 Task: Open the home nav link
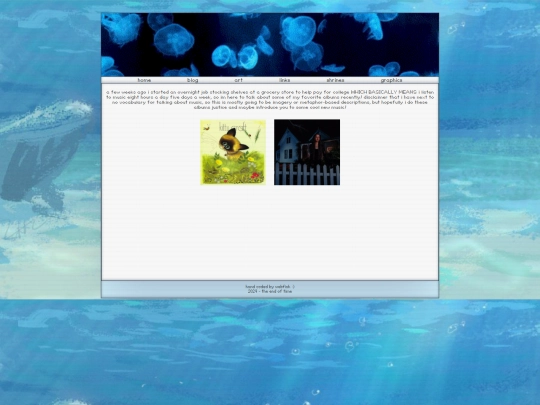[x=144, y=80]
